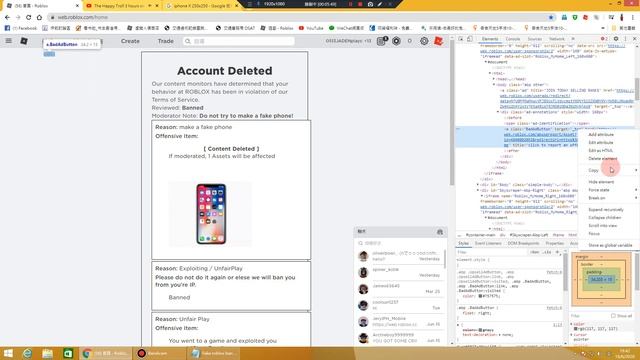Screen dimensions: 640x360
Task: Open the YouTube bookmark
Action: coord(311,28)
